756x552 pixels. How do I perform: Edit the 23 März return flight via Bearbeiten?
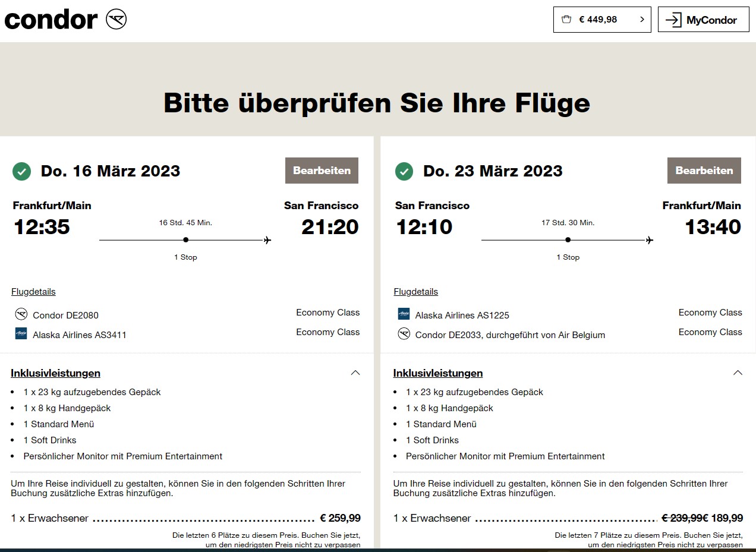click(704, 171)
